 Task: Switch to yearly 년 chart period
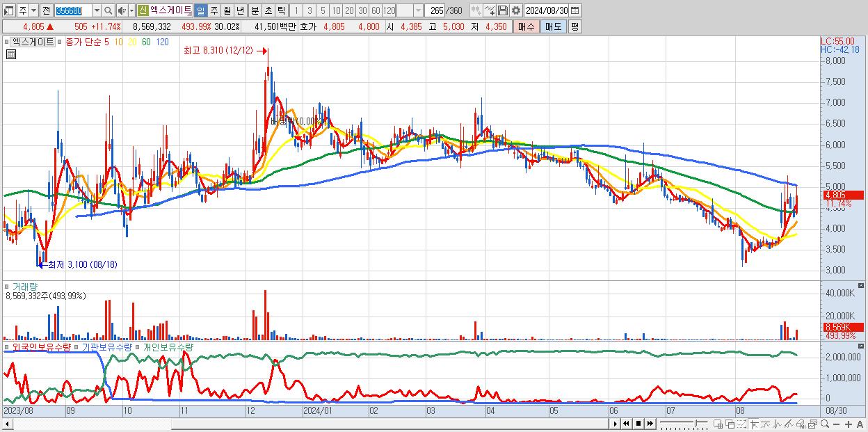point(240,10)
